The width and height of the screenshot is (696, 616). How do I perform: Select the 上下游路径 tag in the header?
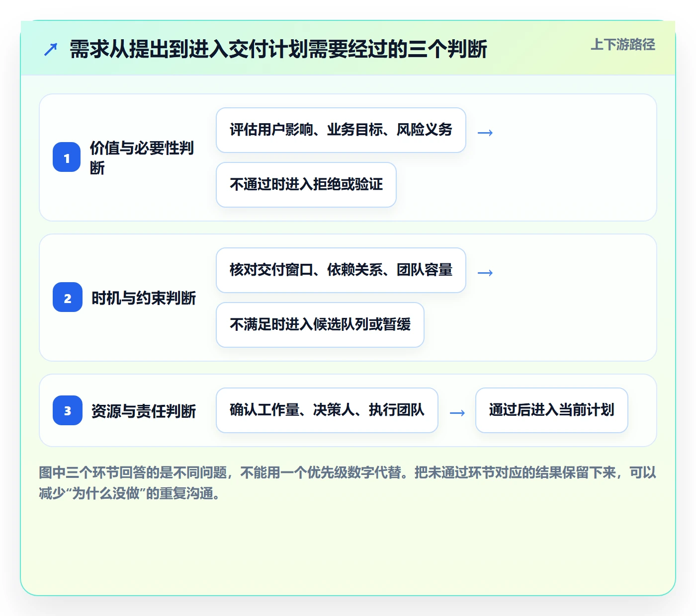(623, 45)
